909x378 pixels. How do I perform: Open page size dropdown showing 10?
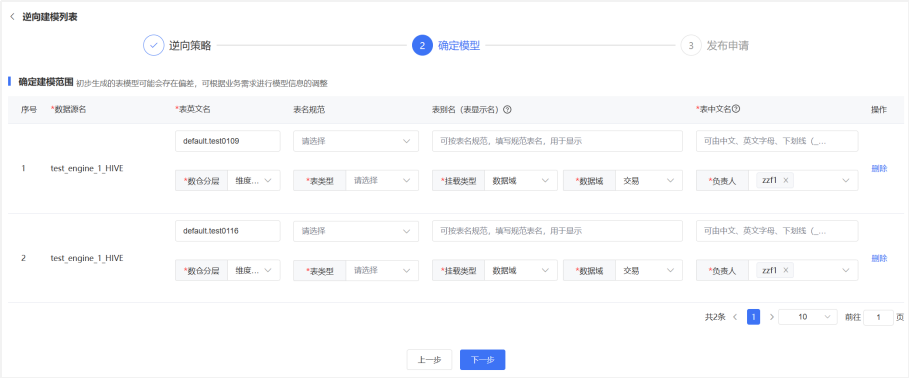pyautogui.click(x=808, y=317)
